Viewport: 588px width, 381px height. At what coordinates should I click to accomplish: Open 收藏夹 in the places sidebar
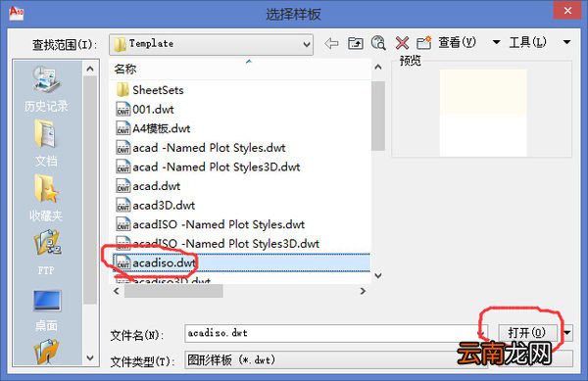coord(46,198)
